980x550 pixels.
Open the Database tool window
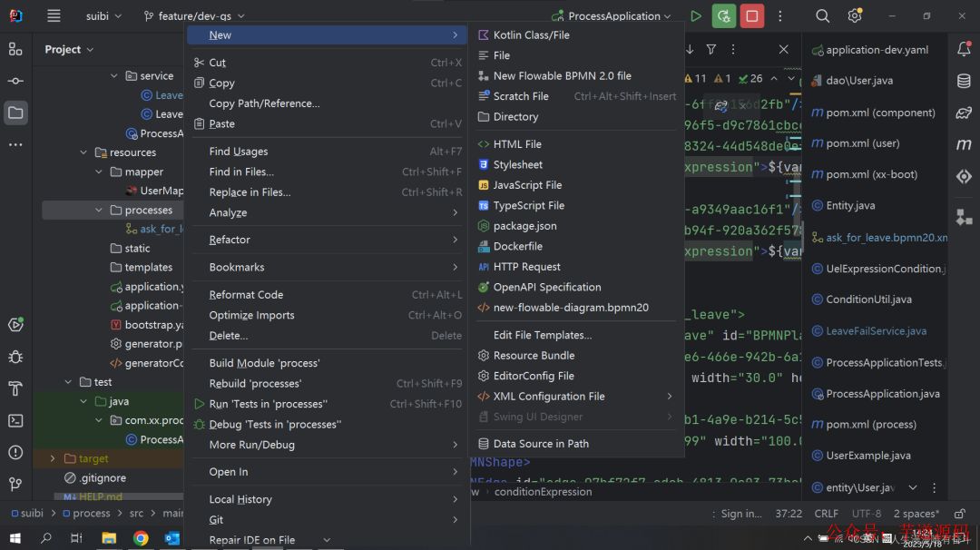(x=964, y=81)
